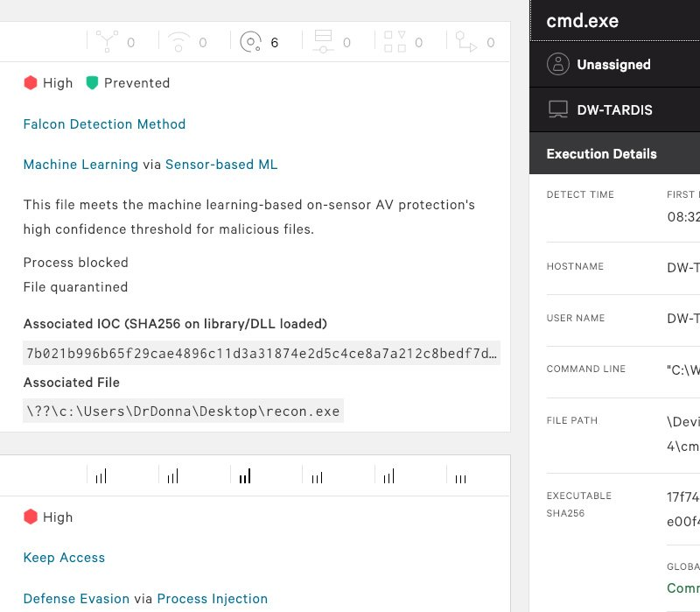Viewport: 700px width, 612px height.
Task: Click the process tree branch icon
Action: tap(105, 41)
